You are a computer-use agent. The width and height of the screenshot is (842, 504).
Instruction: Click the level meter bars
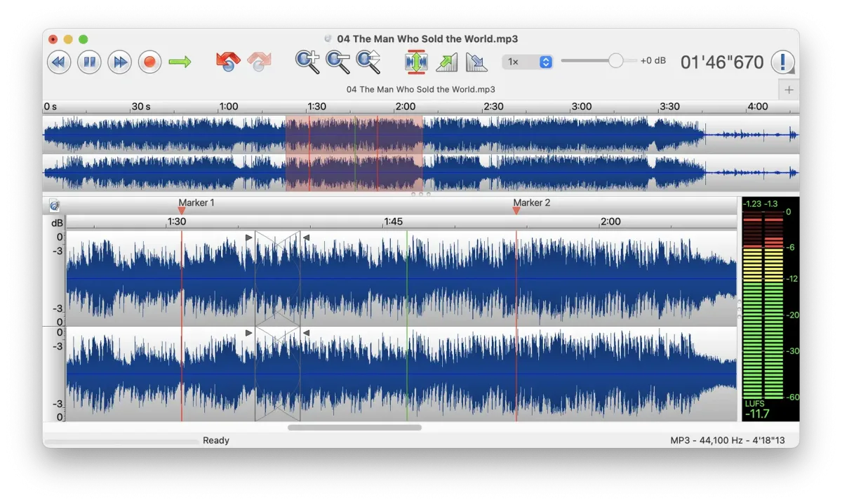click(x=763, y=306)
